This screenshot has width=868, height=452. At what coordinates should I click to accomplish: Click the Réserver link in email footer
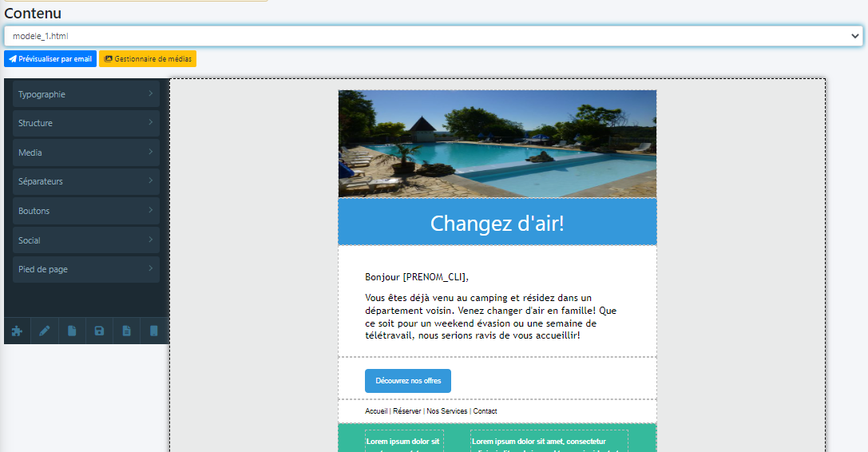tap(406, 411)
